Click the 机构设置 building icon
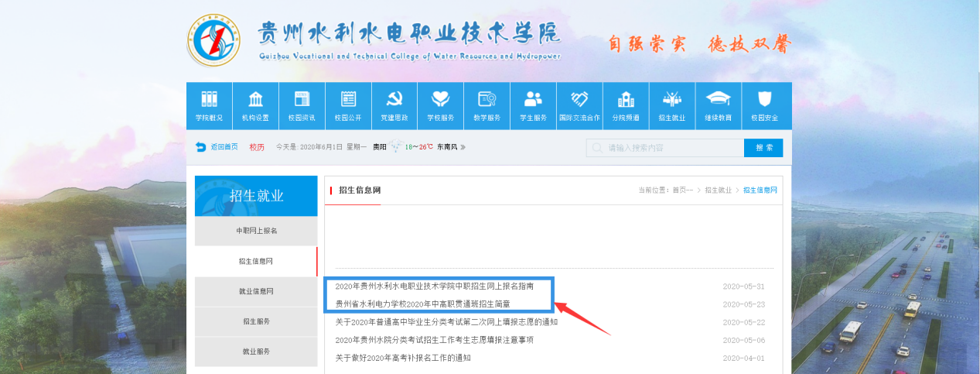The image size is (980, 374). tap(255, 99)
